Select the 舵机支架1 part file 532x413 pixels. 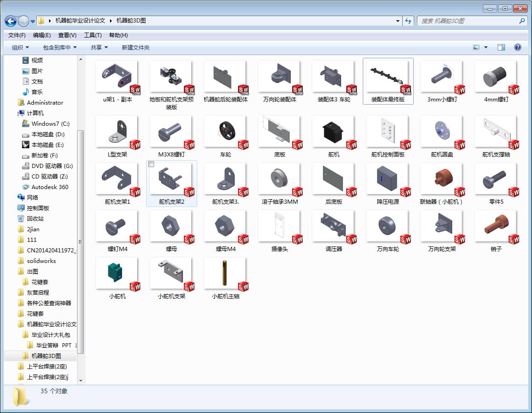(x=117, y=184)
